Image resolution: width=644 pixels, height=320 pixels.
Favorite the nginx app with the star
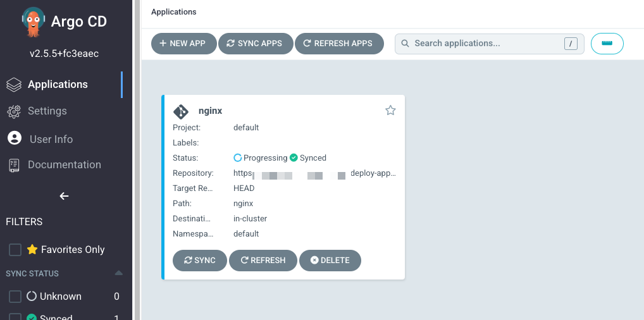coord(390,110)
